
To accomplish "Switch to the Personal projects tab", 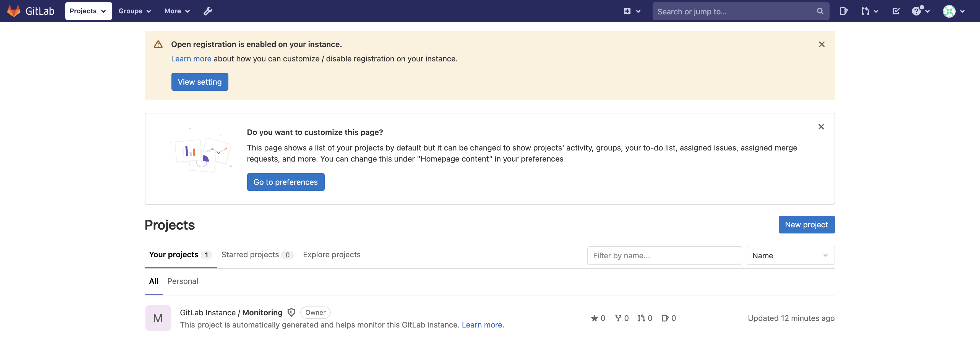I will (183, 281).
